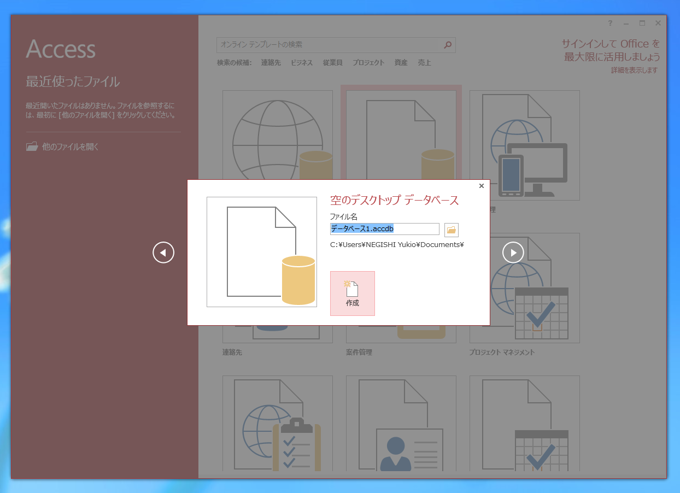Select the custom web app globe template
Viewport: 680px width, 493px height.
coord(278,135)
